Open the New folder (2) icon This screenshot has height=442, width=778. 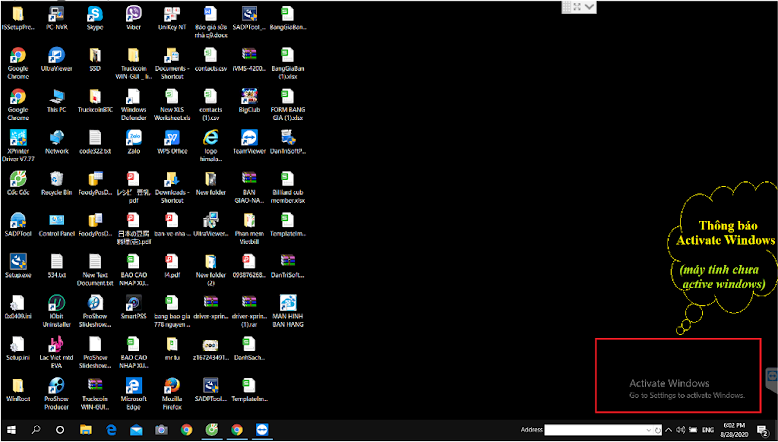pyautogui.click(x=210, y=270)
